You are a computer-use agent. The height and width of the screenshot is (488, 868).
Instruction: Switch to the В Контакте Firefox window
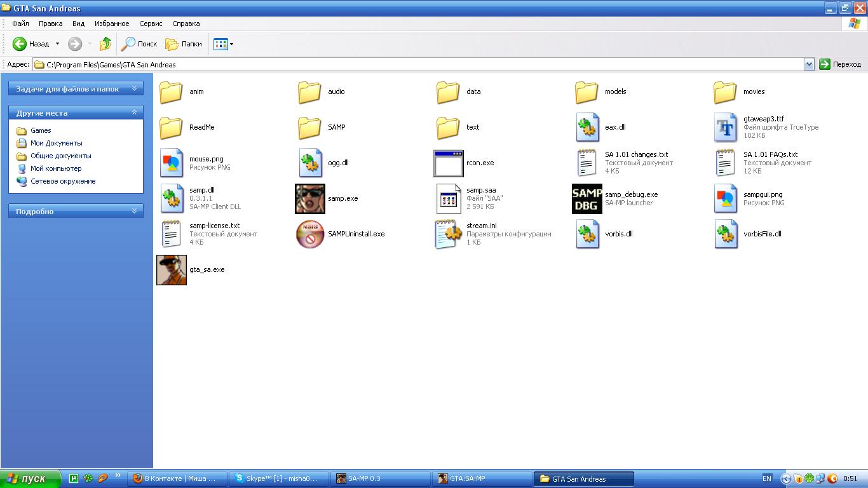coord(178,478)
